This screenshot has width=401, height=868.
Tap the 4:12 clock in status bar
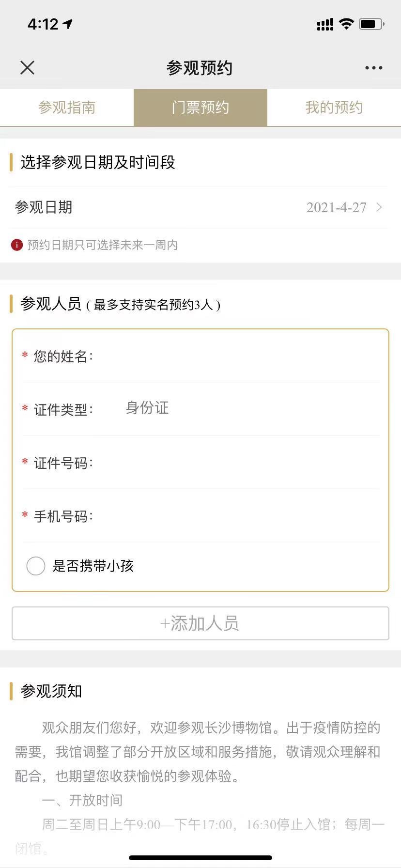(43, 24)
